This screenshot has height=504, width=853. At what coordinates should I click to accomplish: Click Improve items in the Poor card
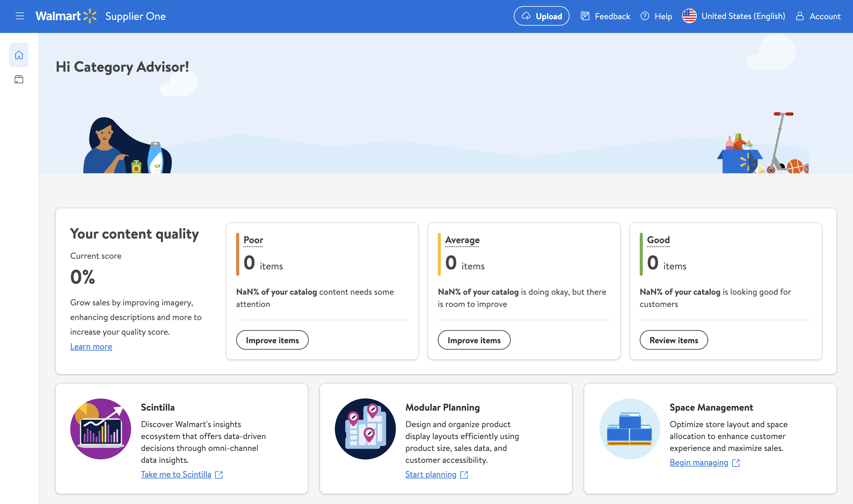(272, 340)
